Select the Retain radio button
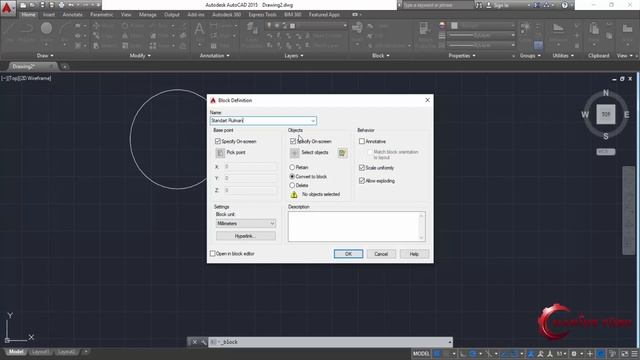This screenshot has height=360, width=640. 292,167
